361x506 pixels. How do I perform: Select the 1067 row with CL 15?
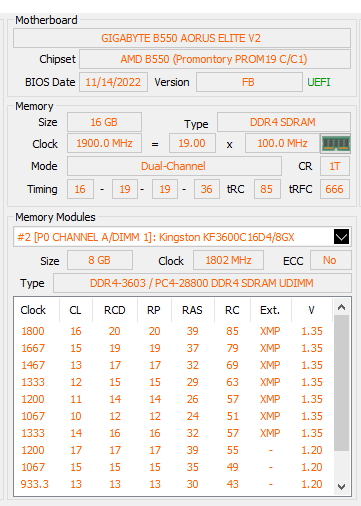pyautogui.click(x=173, y=467)
